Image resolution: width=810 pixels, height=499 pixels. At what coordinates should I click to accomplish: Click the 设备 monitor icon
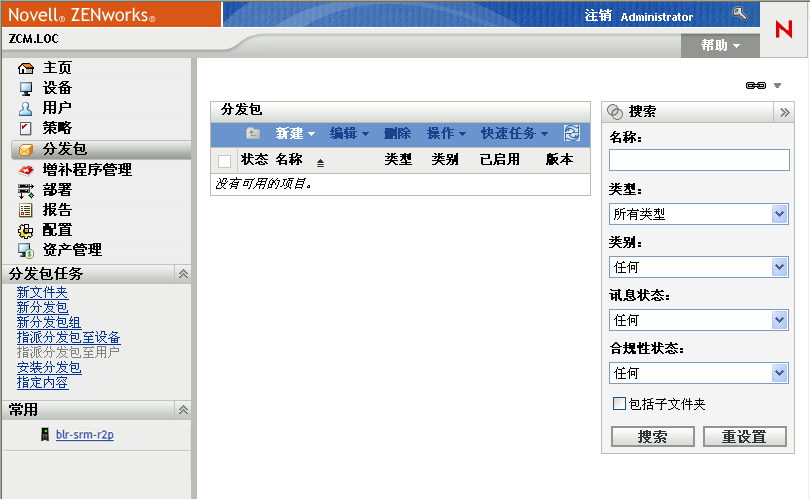pyautogui.click(x=25, y=89)
